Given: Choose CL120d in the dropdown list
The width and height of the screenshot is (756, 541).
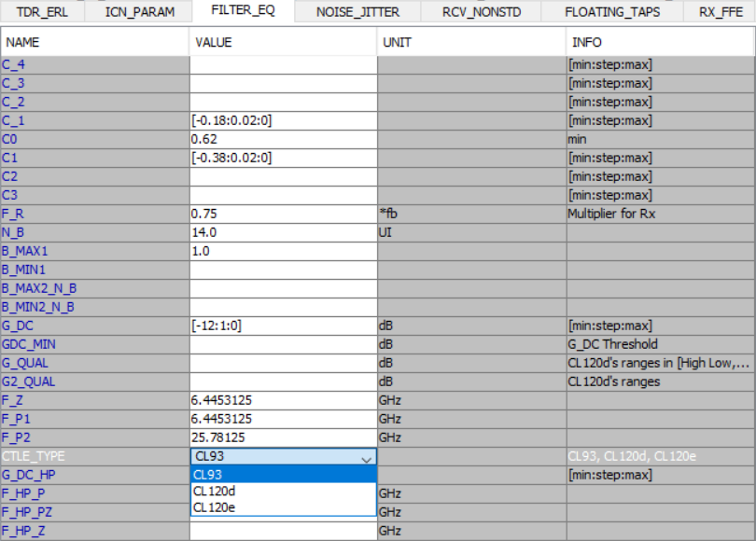Looking at the screenshot, I should point(284,491).
